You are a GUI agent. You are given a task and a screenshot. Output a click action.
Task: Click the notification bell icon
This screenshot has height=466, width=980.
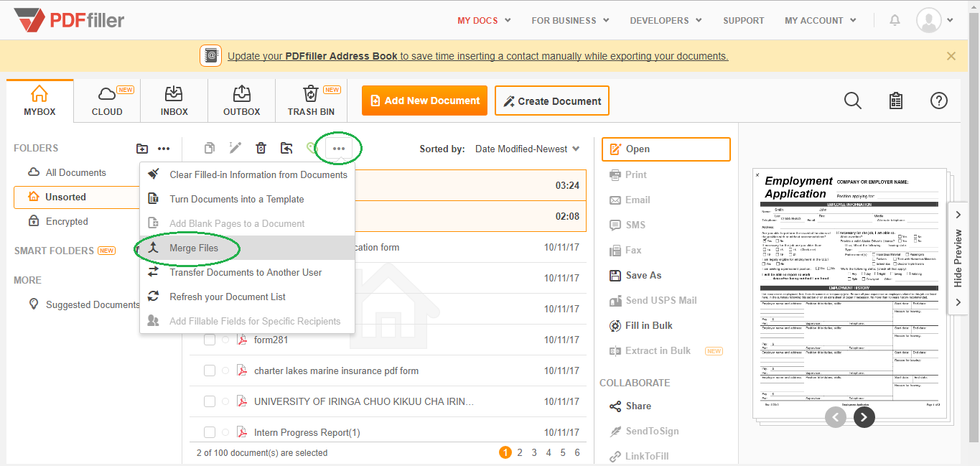coord(895,20)
